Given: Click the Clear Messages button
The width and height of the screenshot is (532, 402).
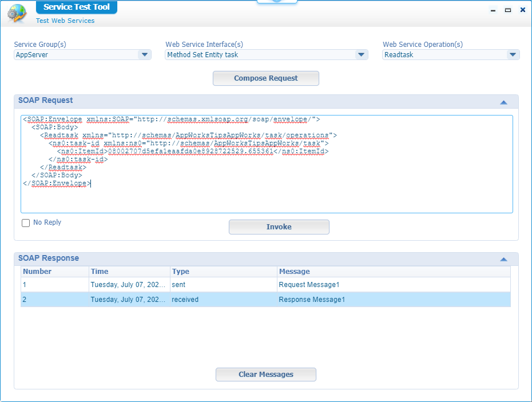Looking at the screenshot, I should [265, 375].
